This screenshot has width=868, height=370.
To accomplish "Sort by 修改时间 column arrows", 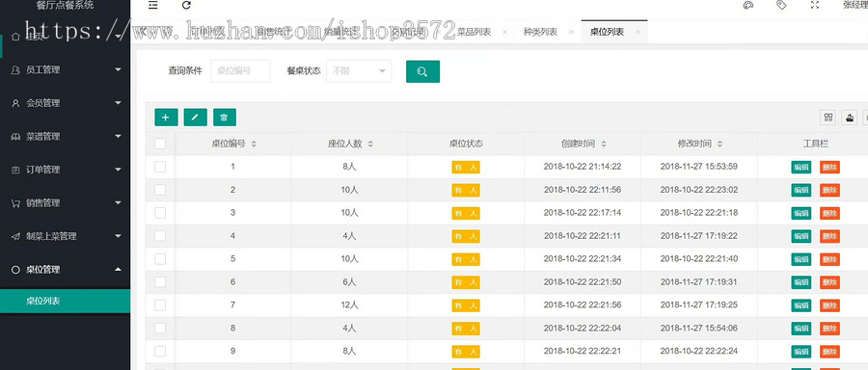I will point(719,144).
